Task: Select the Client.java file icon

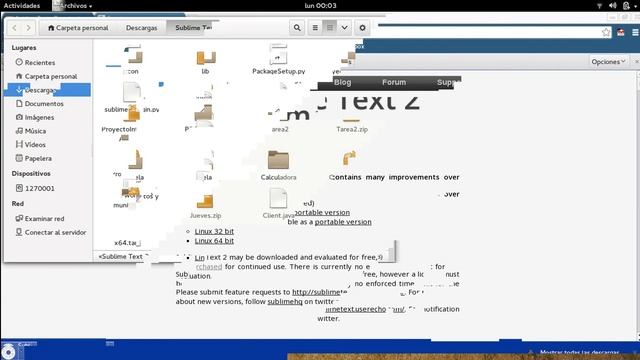Action: [x=278, y=198]
